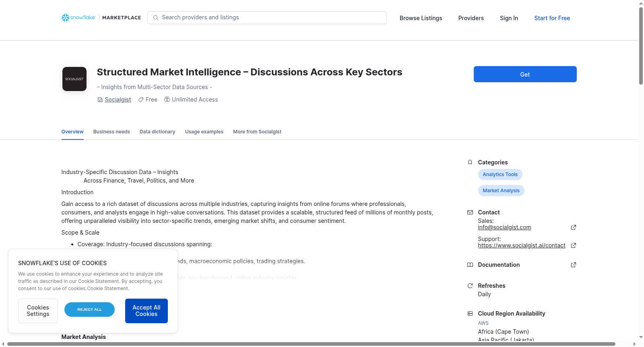Click the Contact envelope icon
644x347 pixels.
pyautogui.click(x=470, y=212)
